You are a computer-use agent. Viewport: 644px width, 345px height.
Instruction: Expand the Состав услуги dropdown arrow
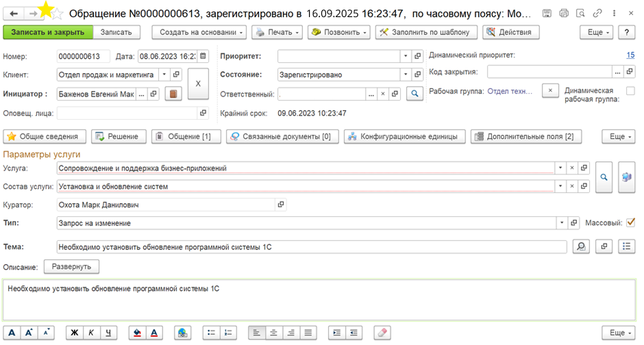560,186
